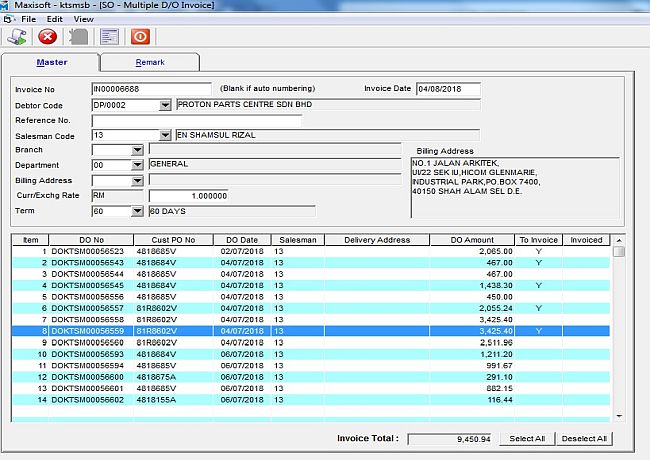Viewport: 650px width, 460px height.
Task: Open the Salesman Code dropdown
Action: pos(165,135)
